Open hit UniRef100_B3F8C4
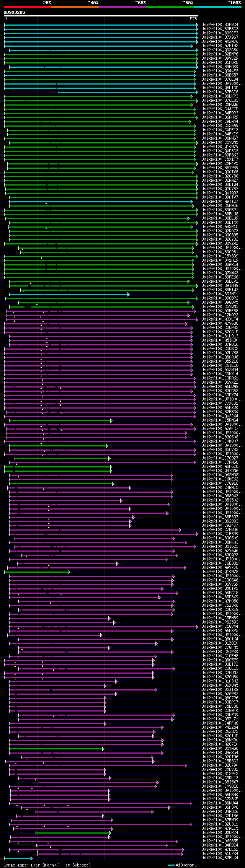The image size is (245, 868). 220,24
